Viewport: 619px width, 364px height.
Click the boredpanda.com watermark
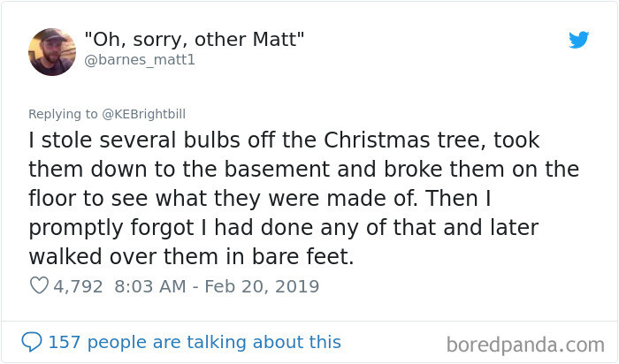[x=524, y=342]
